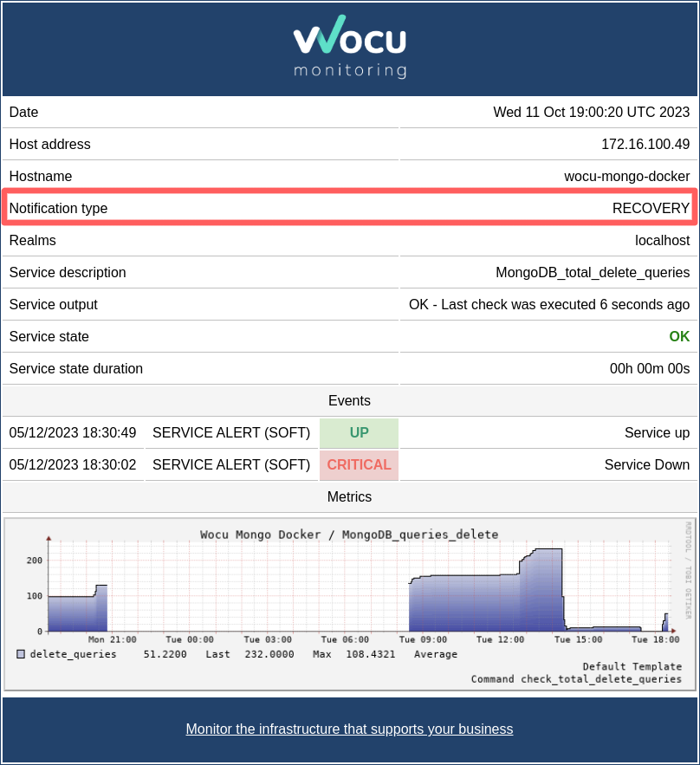Click the 'Mon 21:00' time axis label
The height and width of the screenshot is (765, 700).
[113, 639]
